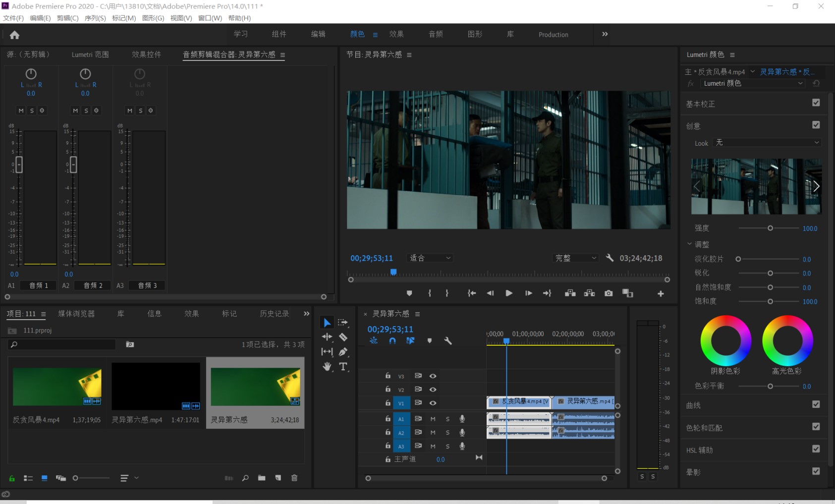
Task: Click the timeline settings wrench icon
Action: pos(448,341)
